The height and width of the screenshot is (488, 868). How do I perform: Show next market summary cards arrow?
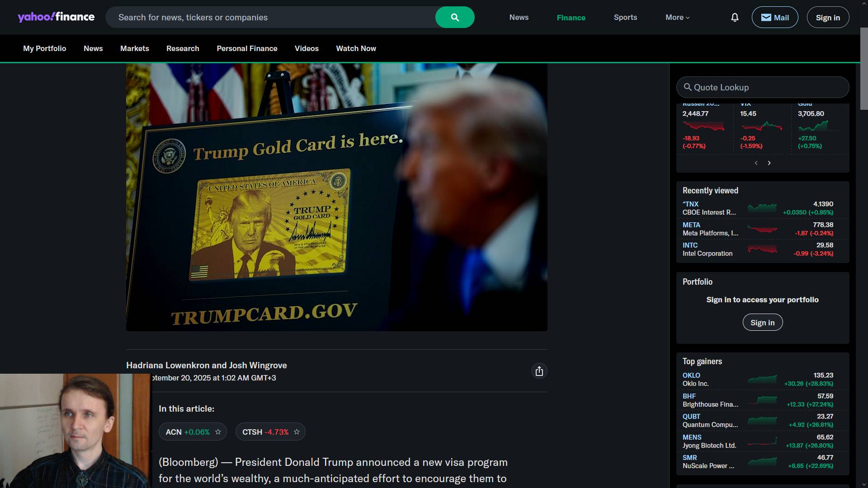pos(769,163)
